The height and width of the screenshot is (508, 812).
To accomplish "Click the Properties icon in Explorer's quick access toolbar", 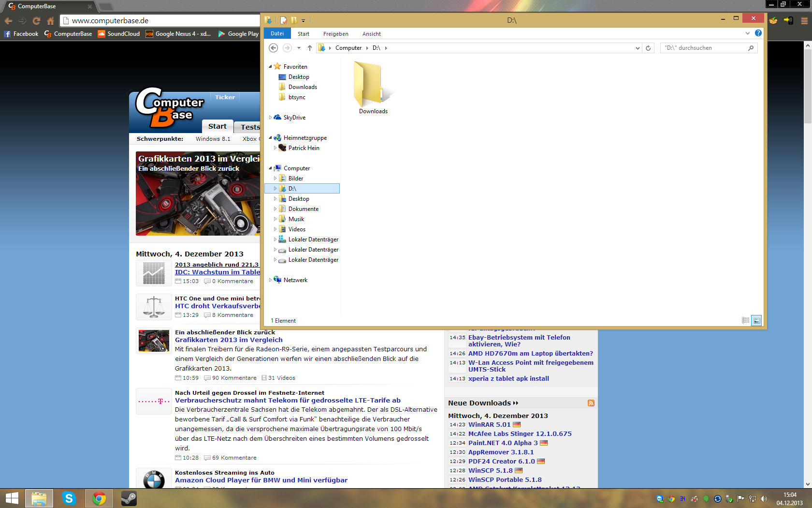I will pyautogui.click(x=283, y=20).
